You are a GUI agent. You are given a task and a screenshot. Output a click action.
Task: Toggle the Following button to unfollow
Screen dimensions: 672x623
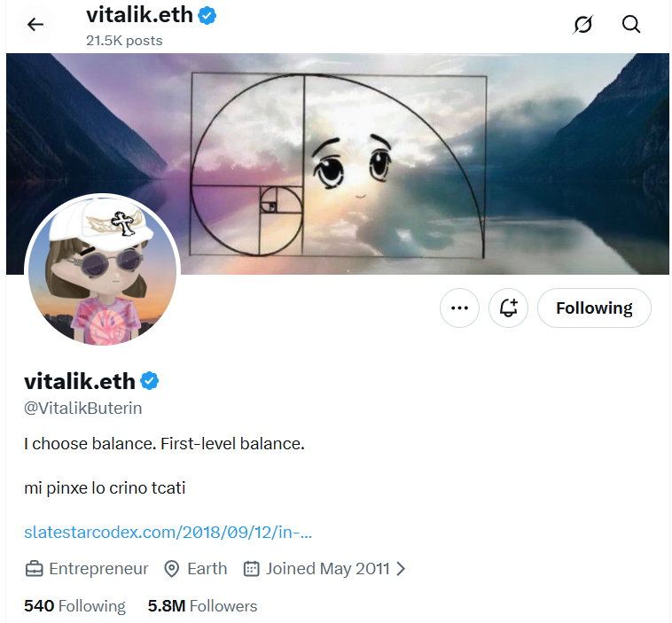[594, 308]
